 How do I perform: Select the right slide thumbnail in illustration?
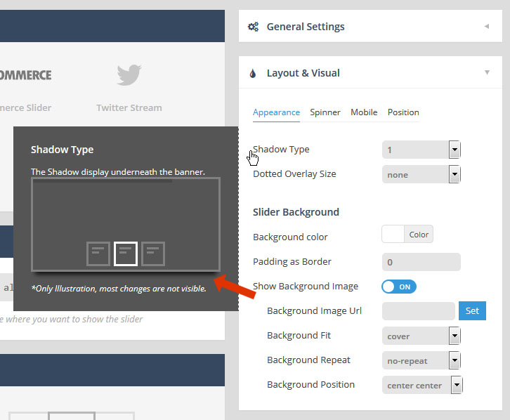point(153,254)
